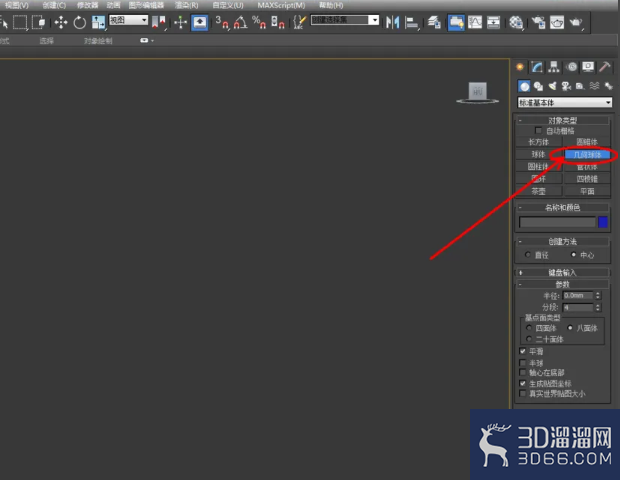Open the Modify panel tab icon
The height and width of the screenshot is (480, 620).
537,67
